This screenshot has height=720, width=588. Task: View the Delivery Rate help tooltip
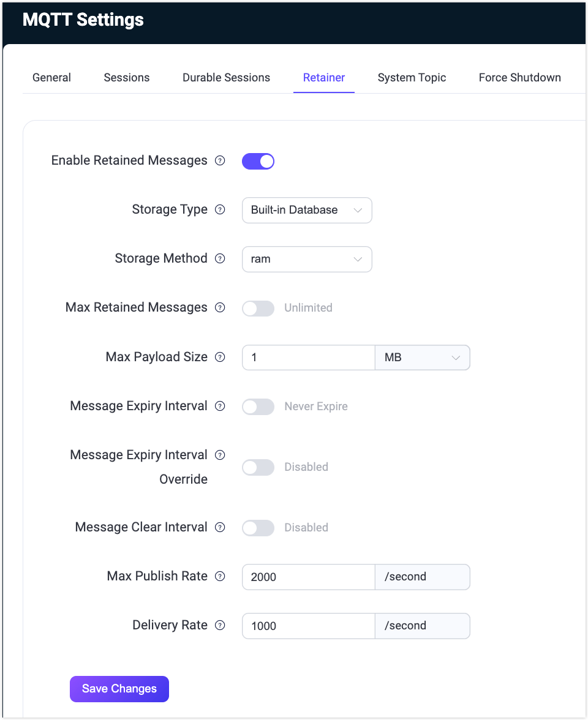220,626
